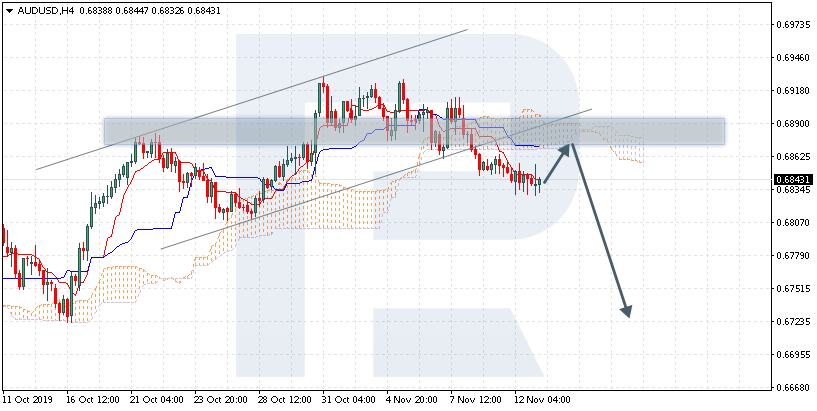
Task: Click the 31 Oct 04:00 time label
Action: tap(347, 400)
